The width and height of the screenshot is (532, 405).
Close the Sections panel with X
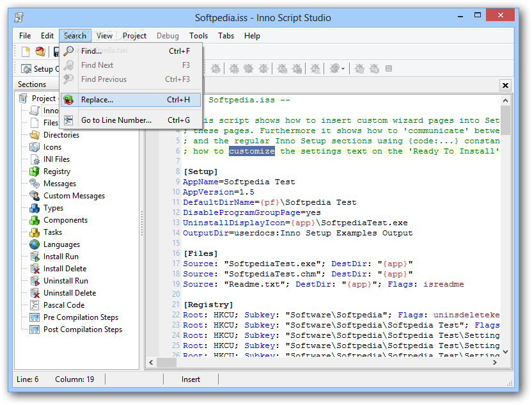tap(505, 85)
